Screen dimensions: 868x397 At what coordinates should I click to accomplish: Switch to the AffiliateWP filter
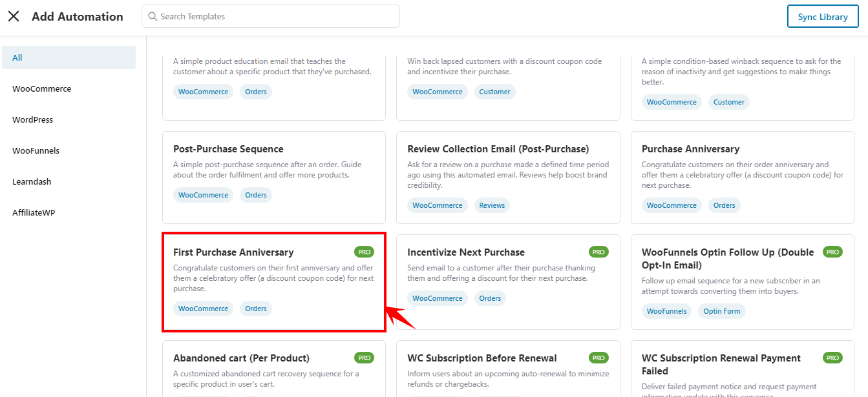coord(34,212)
